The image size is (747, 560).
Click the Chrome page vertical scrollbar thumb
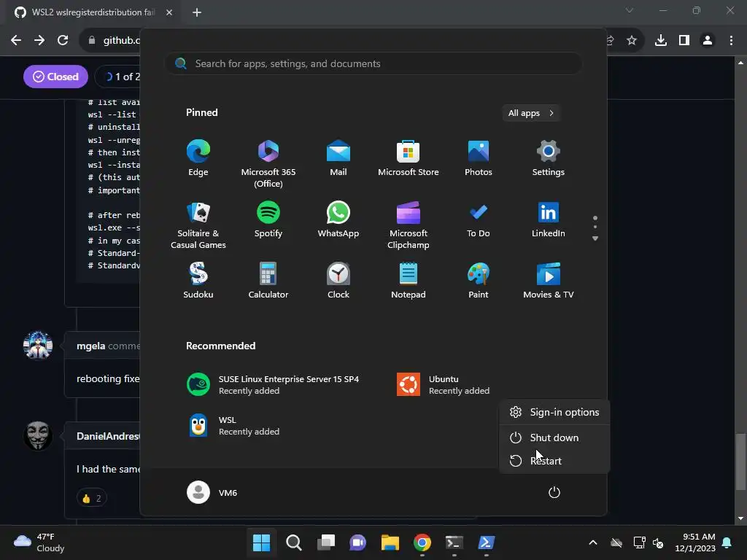740,462
